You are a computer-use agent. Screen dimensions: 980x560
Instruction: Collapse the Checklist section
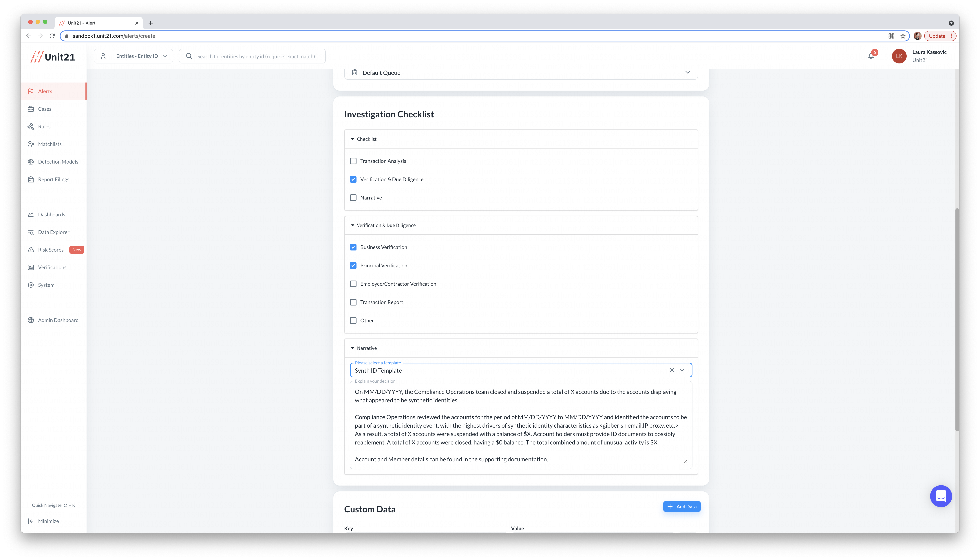tap(521, 139)
